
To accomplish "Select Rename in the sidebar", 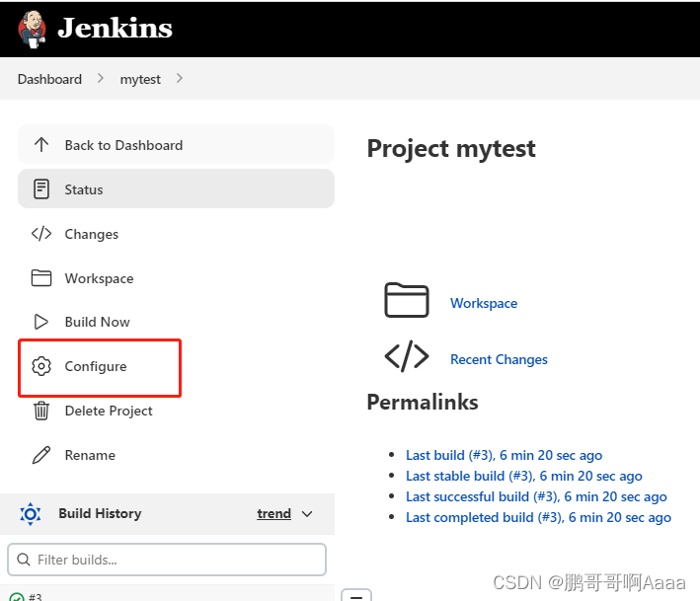I will [x=90, y=455].
